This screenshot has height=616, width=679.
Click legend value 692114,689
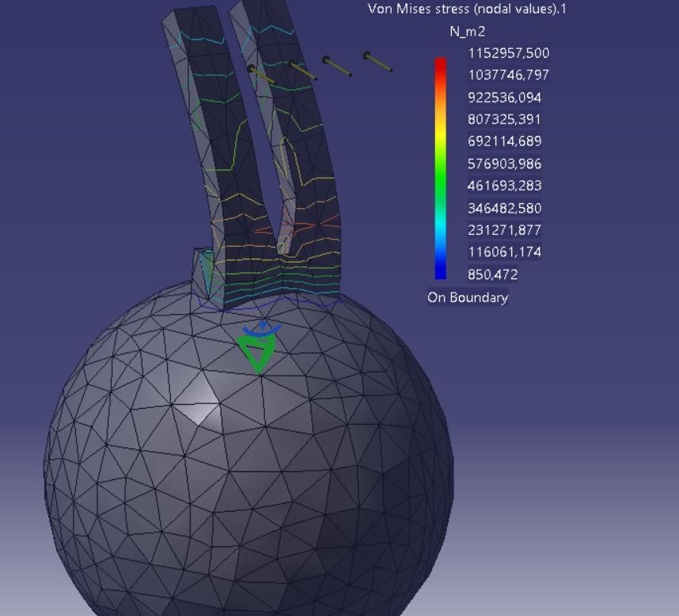[x=504, y=141]
